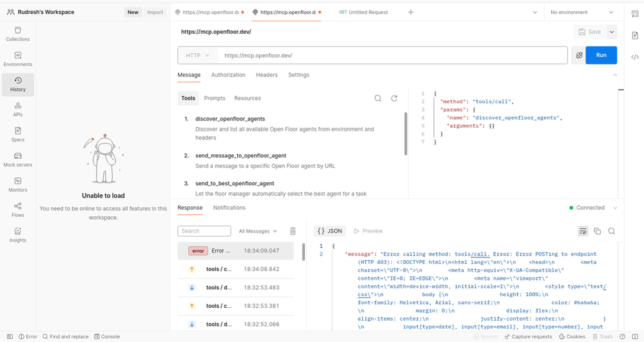Switch the response view to Preview
Image resolution: width=644 pixels, height=342 pixels.
[x=368, y=231]
